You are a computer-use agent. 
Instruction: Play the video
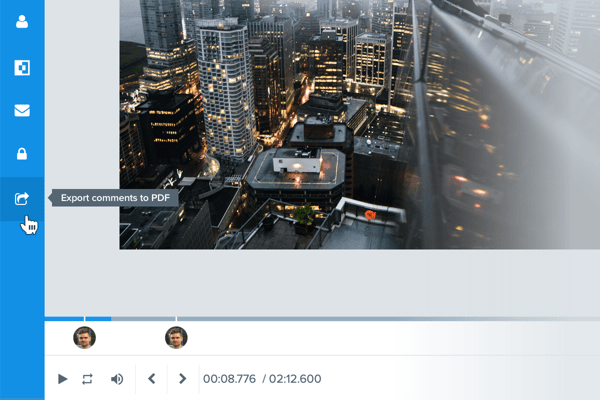point(62,379)
